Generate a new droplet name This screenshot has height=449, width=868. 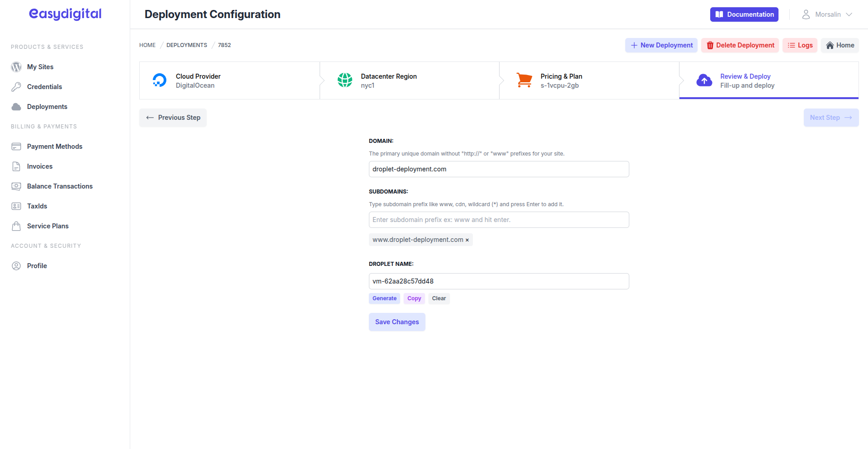[x=384, y=298]
